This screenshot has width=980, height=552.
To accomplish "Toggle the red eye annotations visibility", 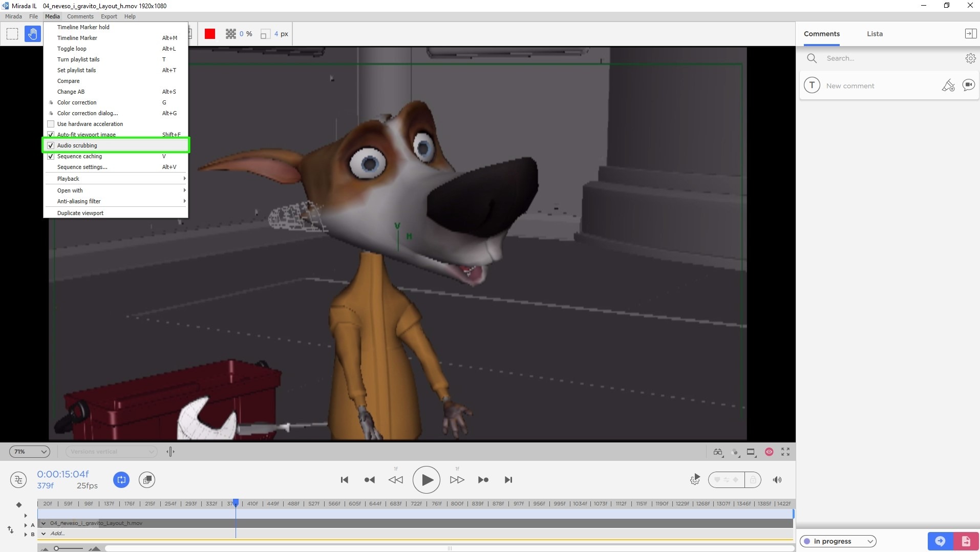I will point(769,452).
